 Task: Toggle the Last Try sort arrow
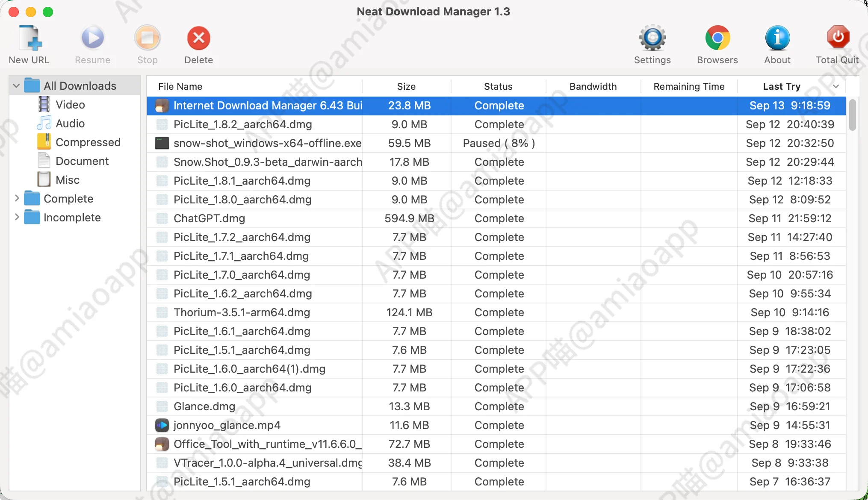click(836, 86)
